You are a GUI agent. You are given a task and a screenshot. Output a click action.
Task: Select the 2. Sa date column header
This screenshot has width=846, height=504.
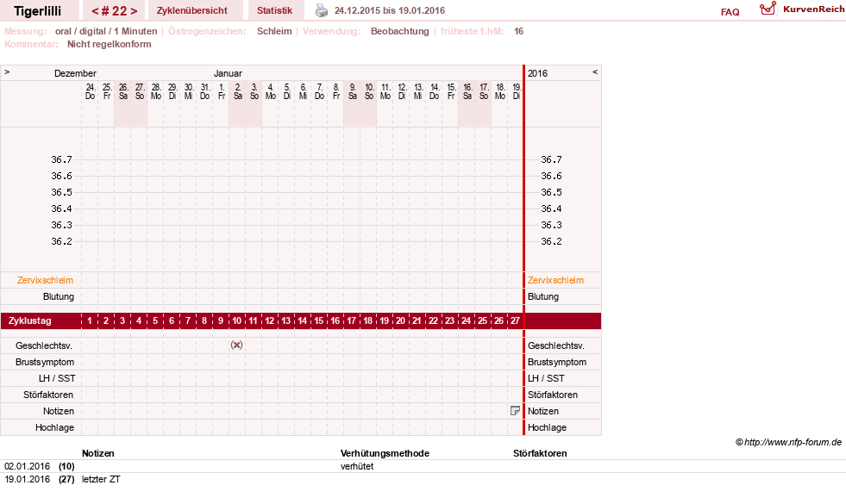(237, 91)
